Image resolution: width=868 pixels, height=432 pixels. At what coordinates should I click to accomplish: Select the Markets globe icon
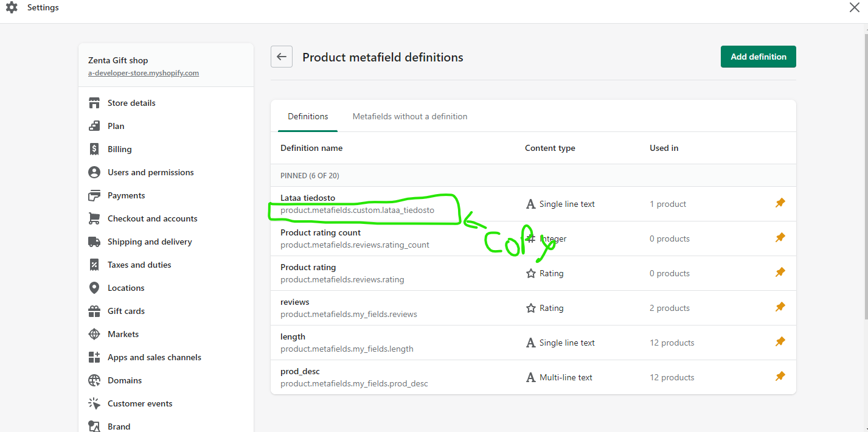tap(94, 334)
